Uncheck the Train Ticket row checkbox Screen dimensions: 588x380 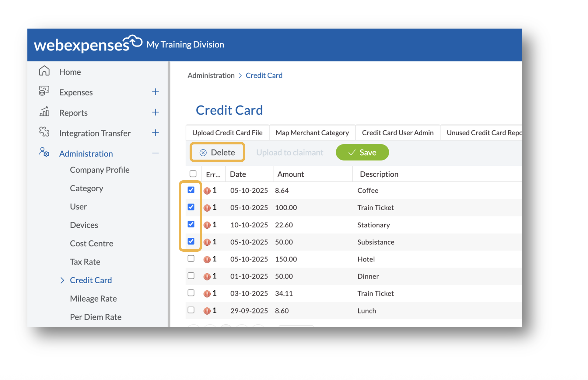click(191, 207)
